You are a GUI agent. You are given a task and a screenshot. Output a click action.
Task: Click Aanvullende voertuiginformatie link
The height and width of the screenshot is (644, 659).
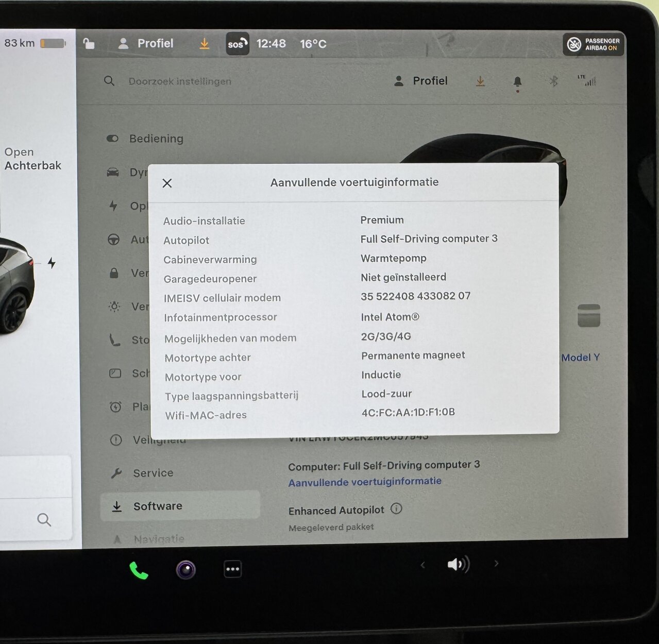(365, 482)
